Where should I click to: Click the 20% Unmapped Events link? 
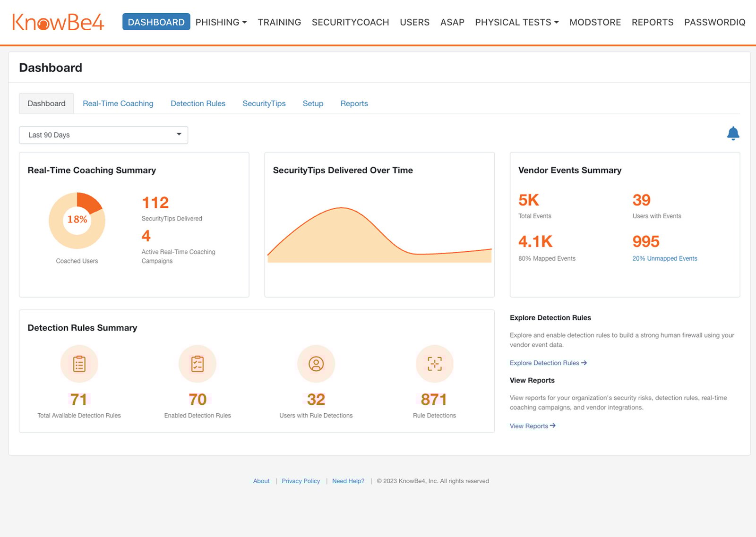pos(664,258)
